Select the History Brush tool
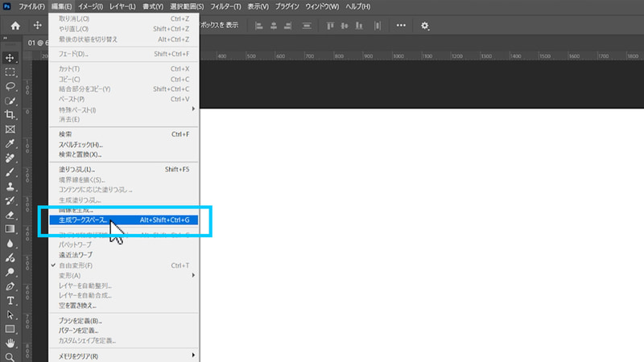Screen dimensions: 644x362 point(10,200)
